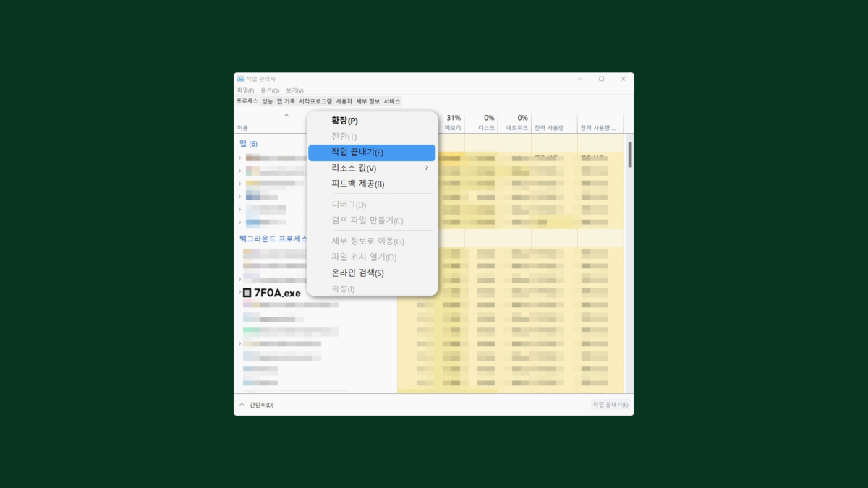Expand the 7F0A.exe process row
The image size is (868, 488).
239,293
